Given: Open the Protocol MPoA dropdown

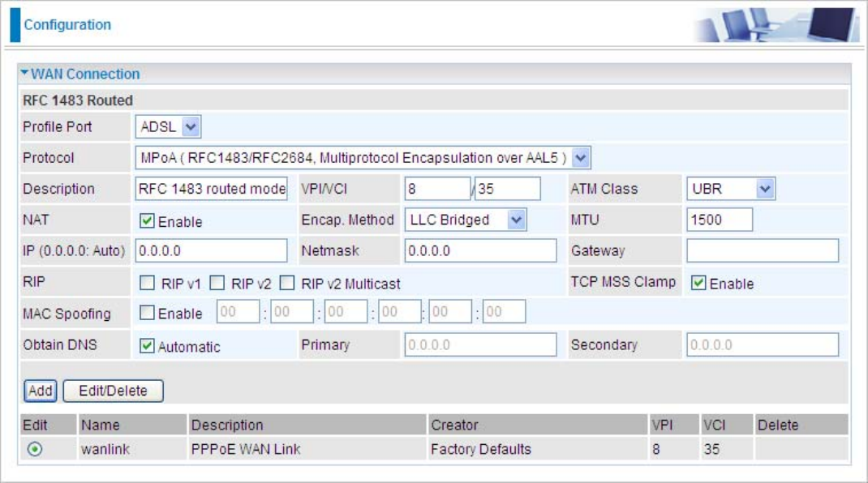Looking at the screenshot, I should (x=363, y=158).
